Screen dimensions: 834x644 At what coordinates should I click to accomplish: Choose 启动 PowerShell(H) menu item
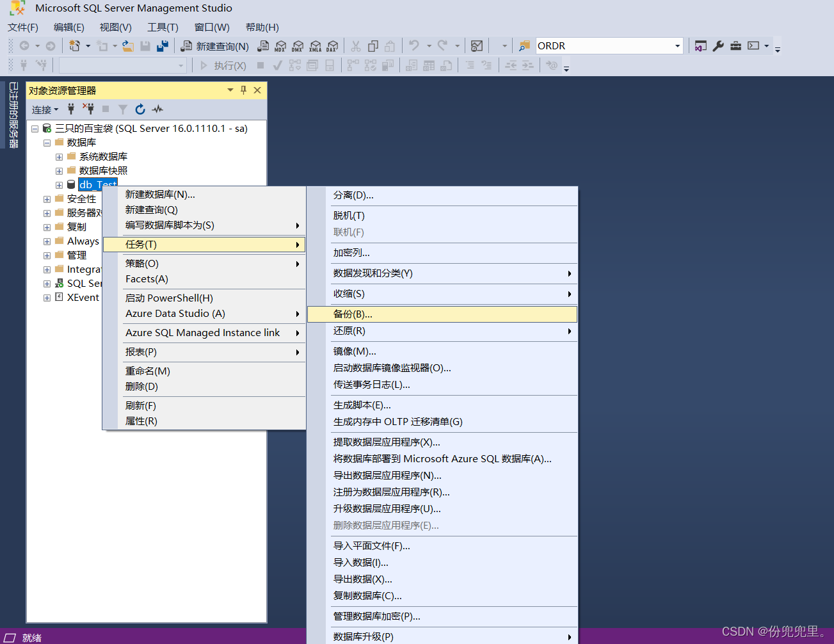click(204, 298)
